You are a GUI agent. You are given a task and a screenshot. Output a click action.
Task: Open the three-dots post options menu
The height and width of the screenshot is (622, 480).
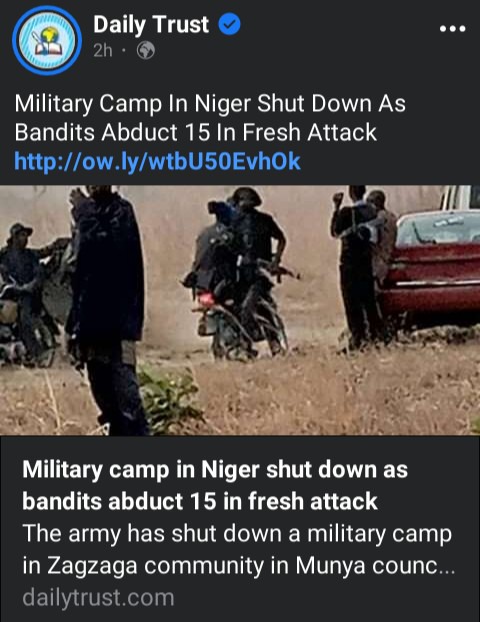tap(453, 29)
